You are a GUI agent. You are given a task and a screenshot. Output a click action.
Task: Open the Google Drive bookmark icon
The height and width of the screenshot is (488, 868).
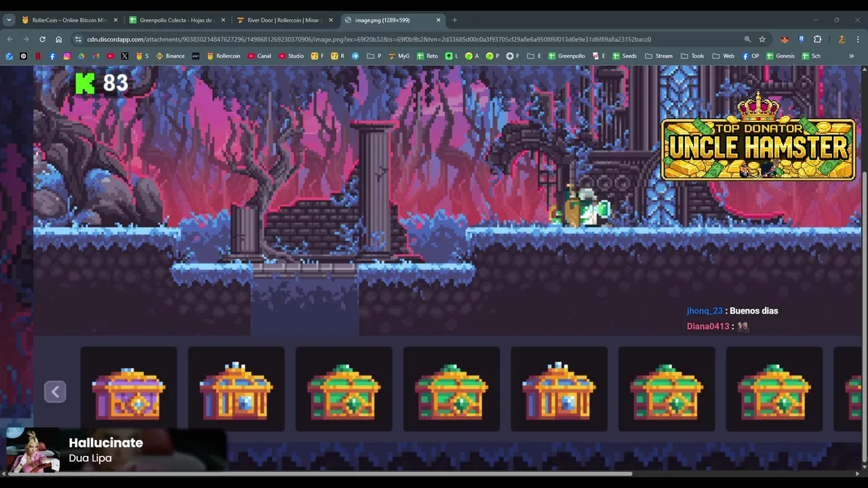pos(81,56)
